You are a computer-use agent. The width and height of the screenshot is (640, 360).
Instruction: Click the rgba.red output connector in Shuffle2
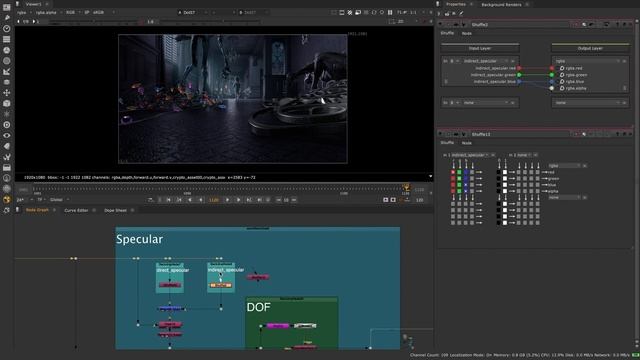[552, 68]
